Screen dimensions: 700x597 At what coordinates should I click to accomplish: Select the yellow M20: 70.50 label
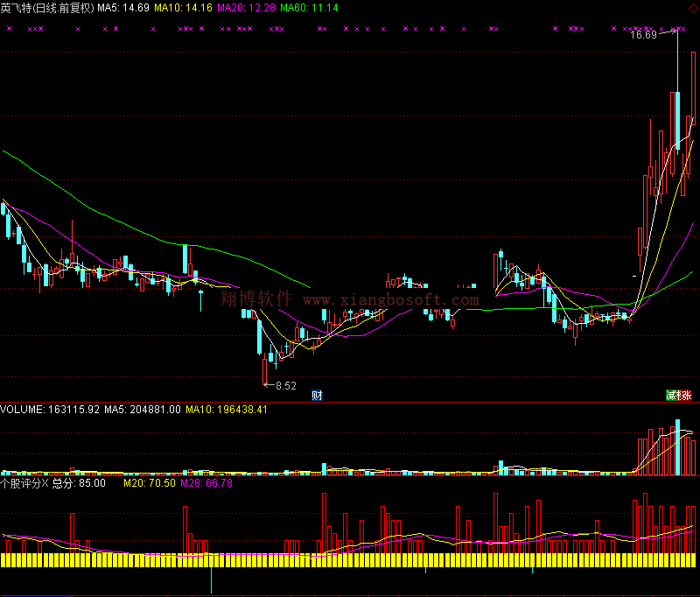point(149,482)
